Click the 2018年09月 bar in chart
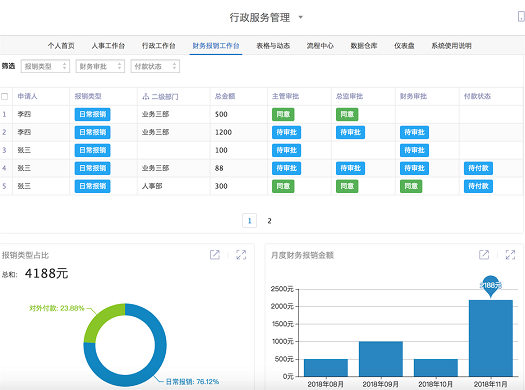Screen dimensions: 525x390 click(x=381, y=359)
